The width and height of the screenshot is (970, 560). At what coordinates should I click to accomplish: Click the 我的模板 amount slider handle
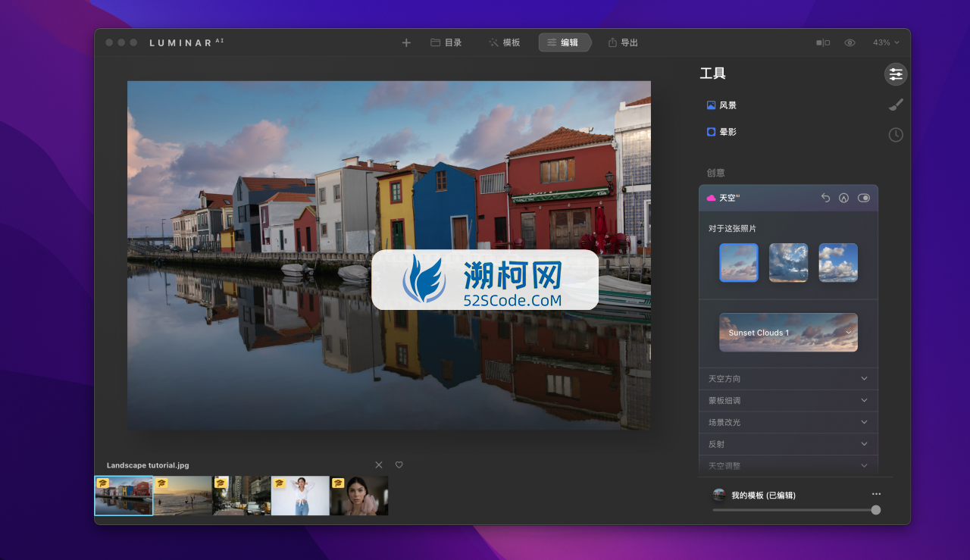876,510
